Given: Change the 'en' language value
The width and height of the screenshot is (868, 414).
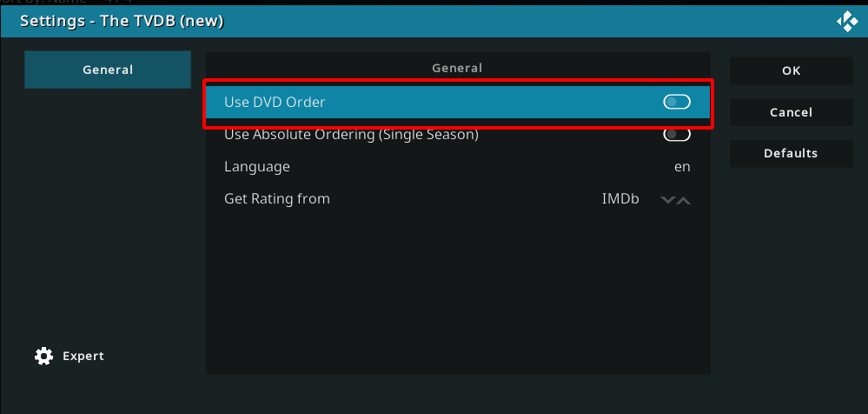Looking at the screenshot, I should [682, 167].
